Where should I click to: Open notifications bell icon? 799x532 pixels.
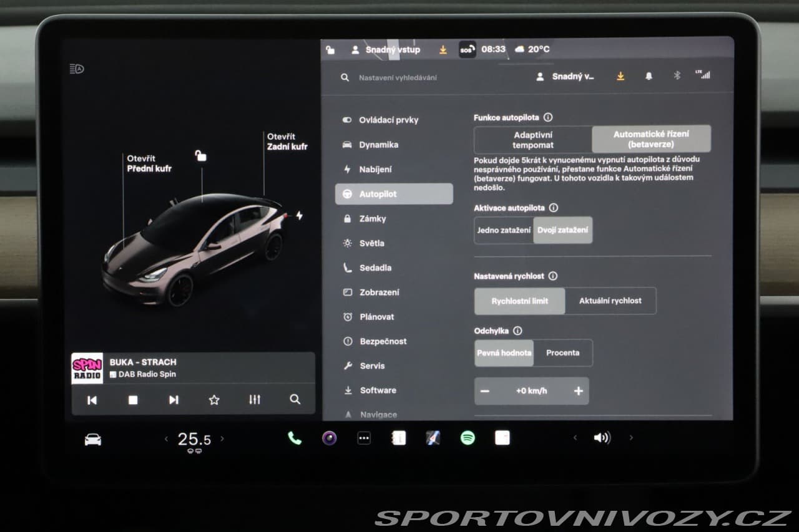click(x=649, y=76)
